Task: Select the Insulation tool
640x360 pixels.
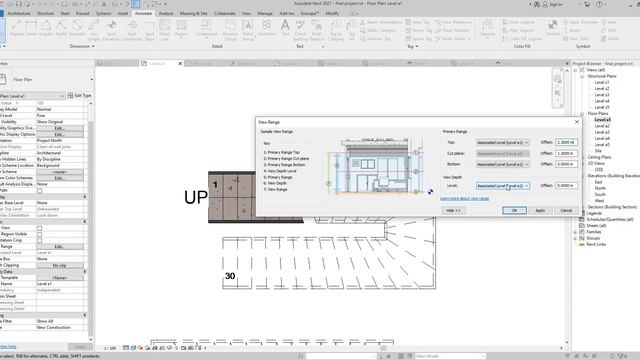Action: point(266,28)
